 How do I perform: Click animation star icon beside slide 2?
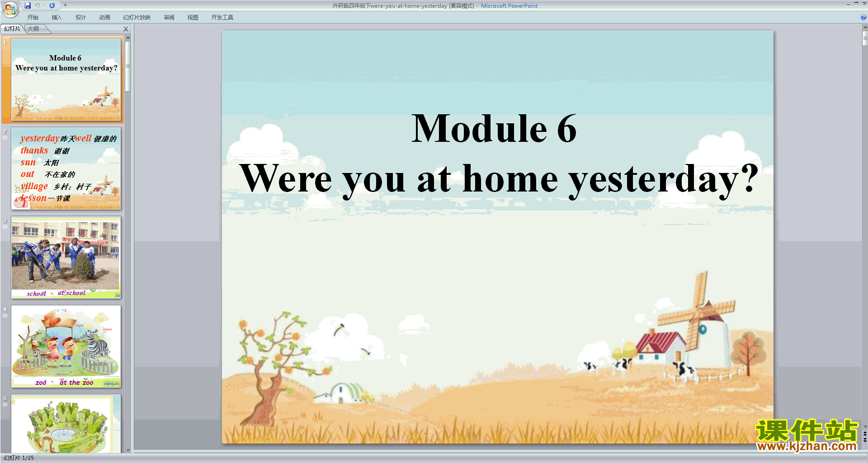(5, 138)
